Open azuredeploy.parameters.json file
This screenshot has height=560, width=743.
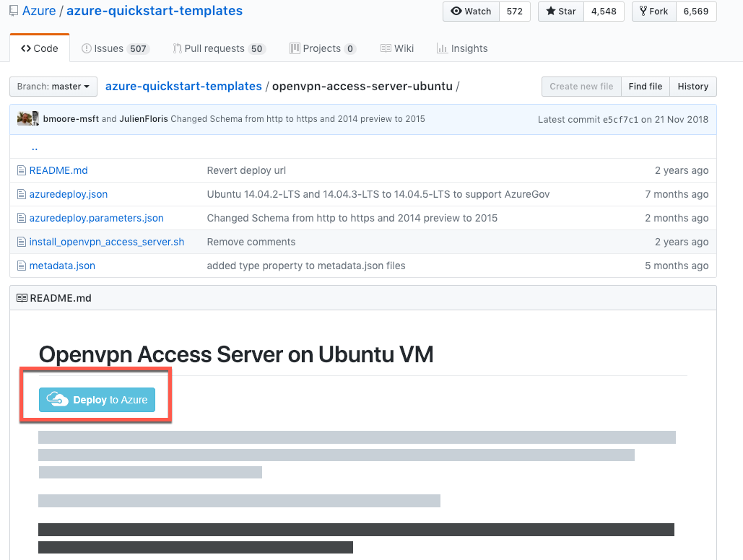pyautogui.click(x=96, y=218)
